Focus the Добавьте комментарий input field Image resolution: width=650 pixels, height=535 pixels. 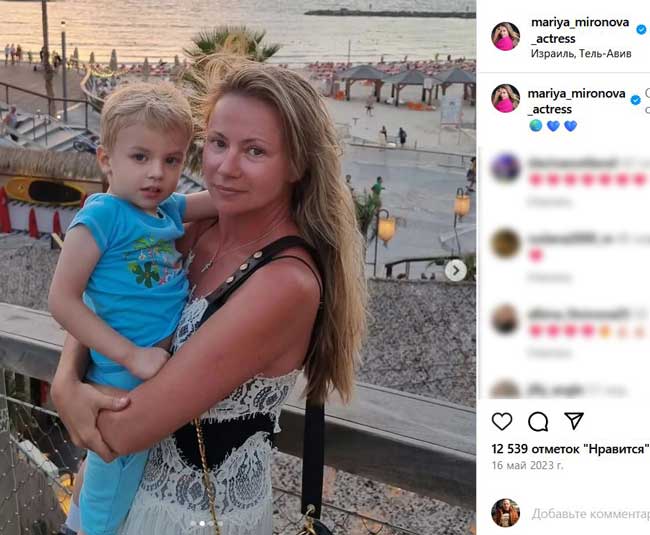click(x=590, y=514)
